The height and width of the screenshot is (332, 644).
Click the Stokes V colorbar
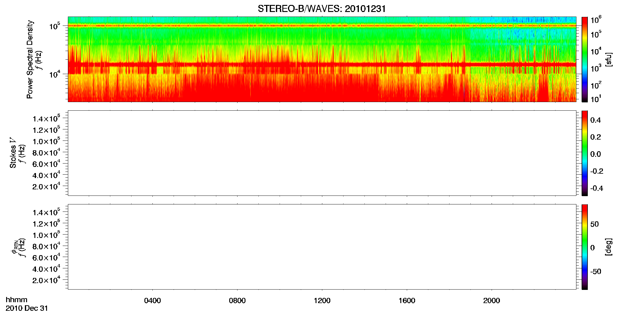pyautogui.click(x=584, y=153)
